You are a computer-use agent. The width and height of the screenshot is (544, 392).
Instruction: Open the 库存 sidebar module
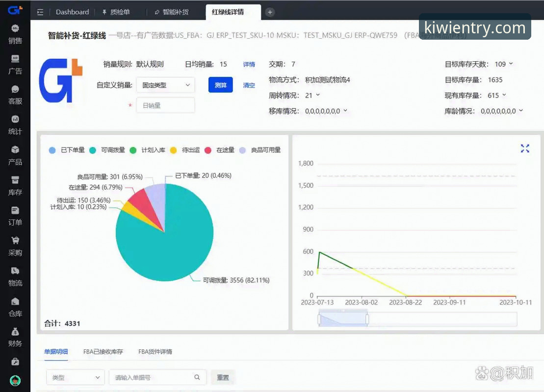15,186
